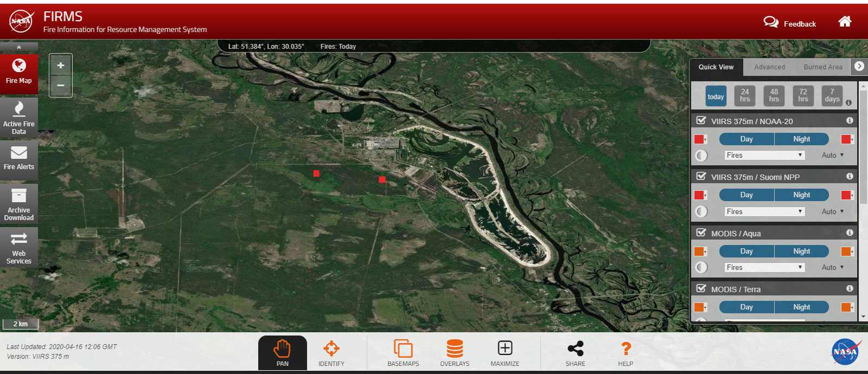Open the NOAA-20 Fires dropdown
The width and height of the screenshot is (868, 374).
coord(764,156)
